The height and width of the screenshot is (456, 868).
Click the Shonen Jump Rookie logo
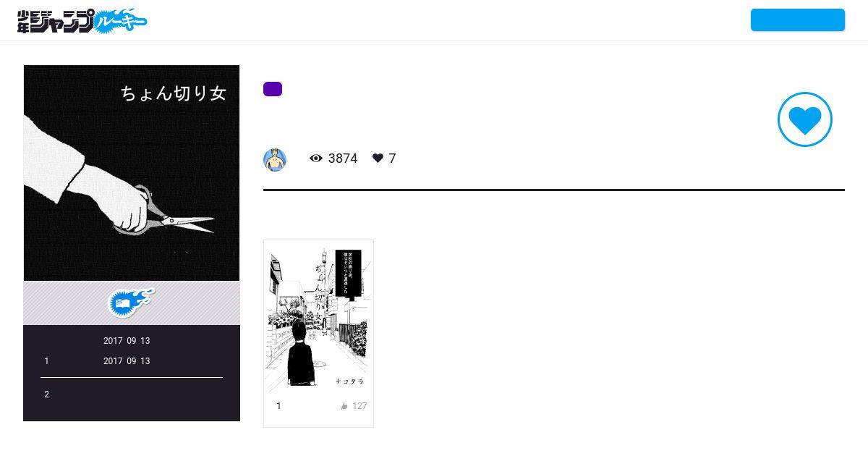pyautogui.click(x=82, y=21)
